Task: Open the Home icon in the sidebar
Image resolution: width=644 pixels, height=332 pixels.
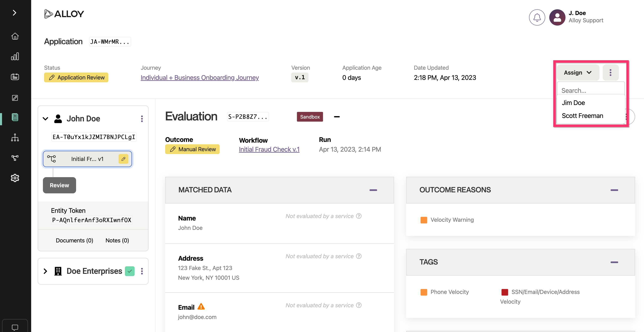Action: pos(15,36)
